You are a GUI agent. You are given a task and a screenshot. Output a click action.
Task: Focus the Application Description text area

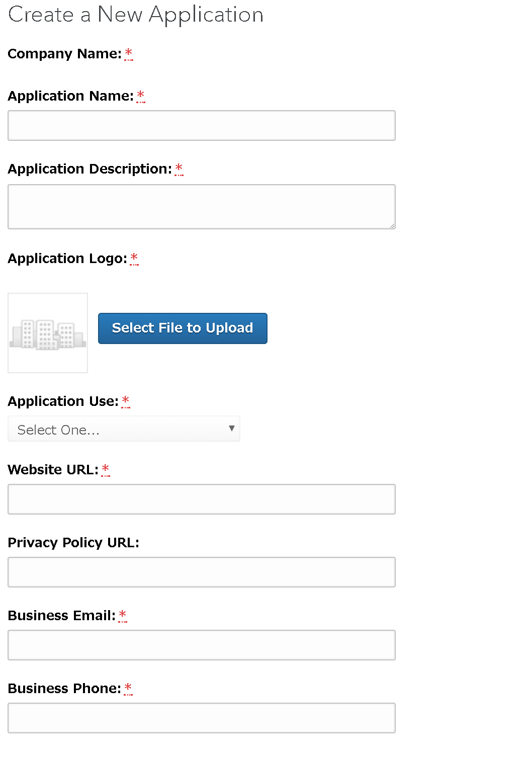pyautogui.click(x=202, y=207)
